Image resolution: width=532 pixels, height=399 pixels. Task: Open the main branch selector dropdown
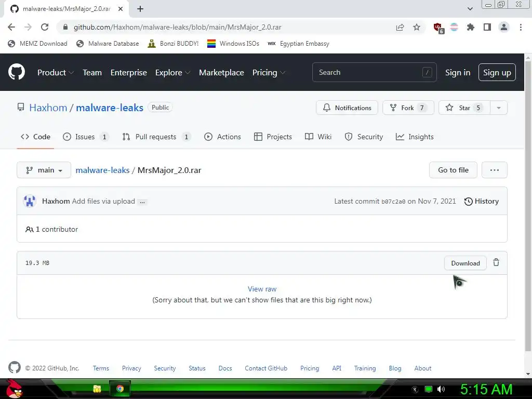point(44,170)
